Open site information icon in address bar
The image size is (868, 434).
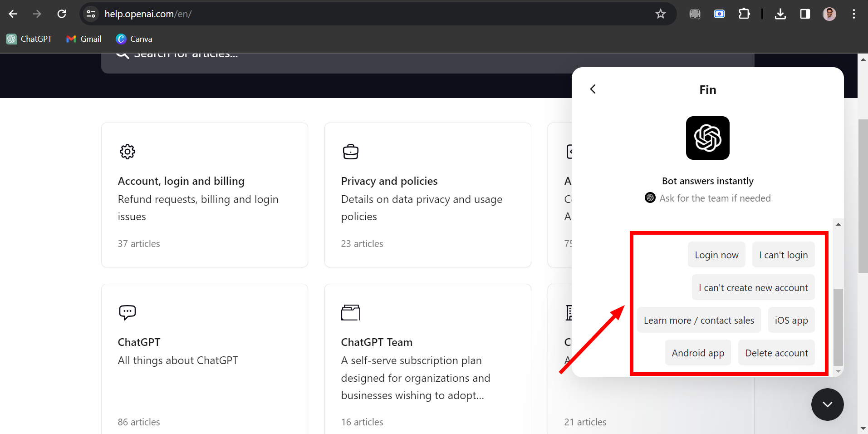[x=91, y=14]
